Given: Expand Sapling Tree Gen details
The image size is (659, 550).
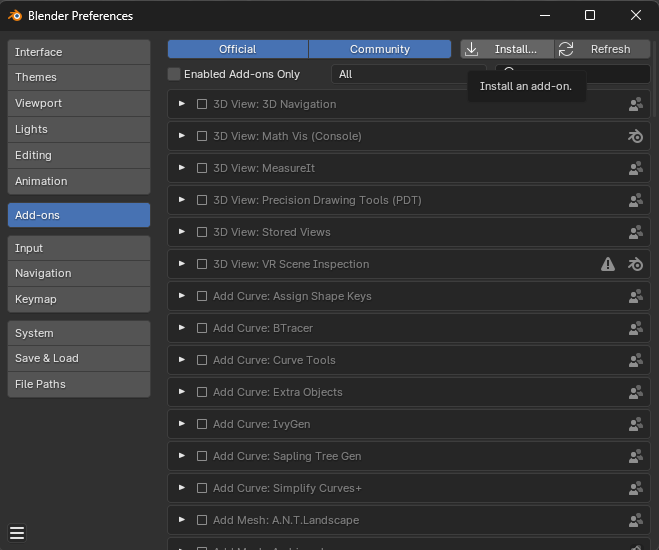Looking at the screenshot, I should (x=182, y=455).
